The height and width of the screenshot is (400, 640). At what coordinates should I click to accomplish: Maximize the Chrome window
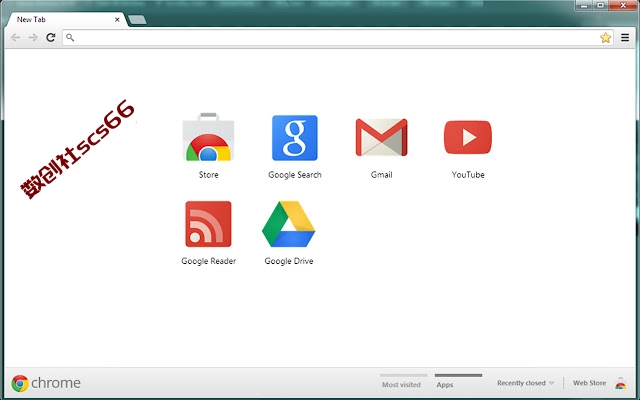600,5
